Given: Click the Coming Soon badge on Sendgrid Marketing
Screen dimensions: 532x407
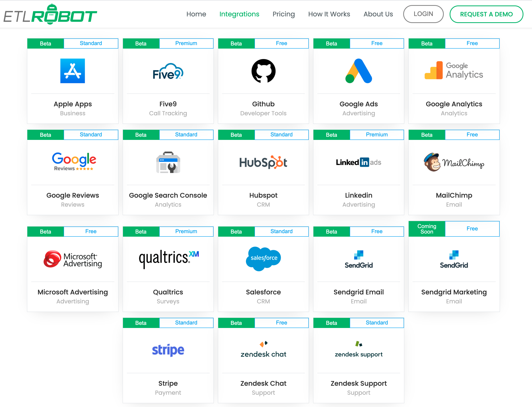Looking at the screenshot, I should click(x=427, y=229).
